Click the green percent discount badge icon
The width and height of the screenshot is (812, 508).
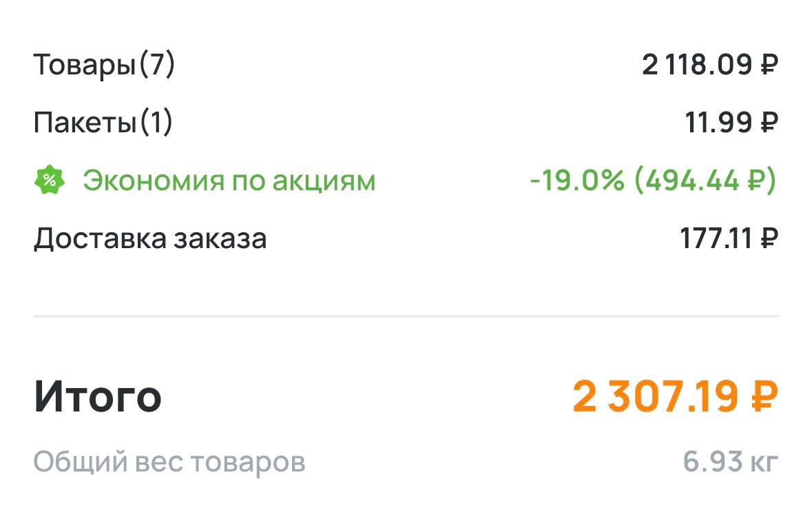[50, 181]
